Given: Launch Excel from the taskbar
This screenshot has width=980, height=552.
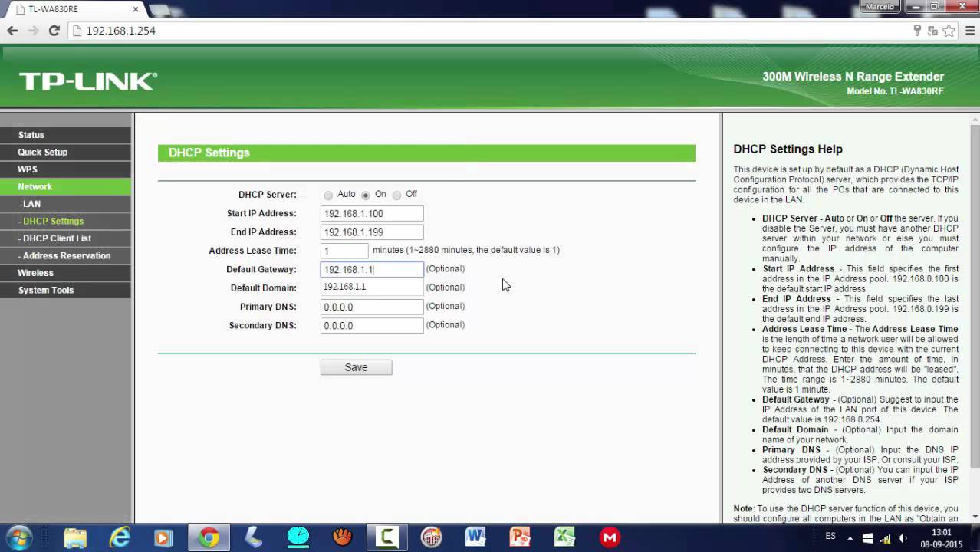Looking at the screenshot, I should (564, 537).
